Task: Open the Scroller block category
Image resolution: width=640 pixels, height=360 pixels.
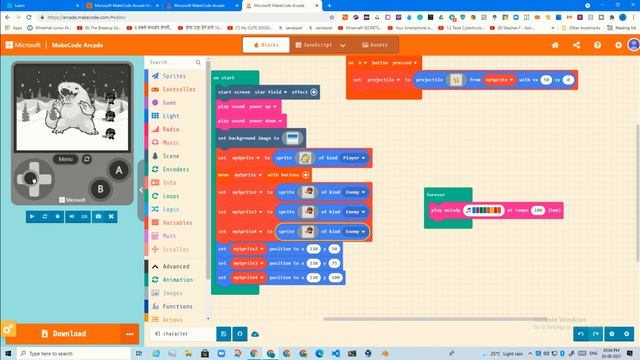Action: (x=174, y=249)
